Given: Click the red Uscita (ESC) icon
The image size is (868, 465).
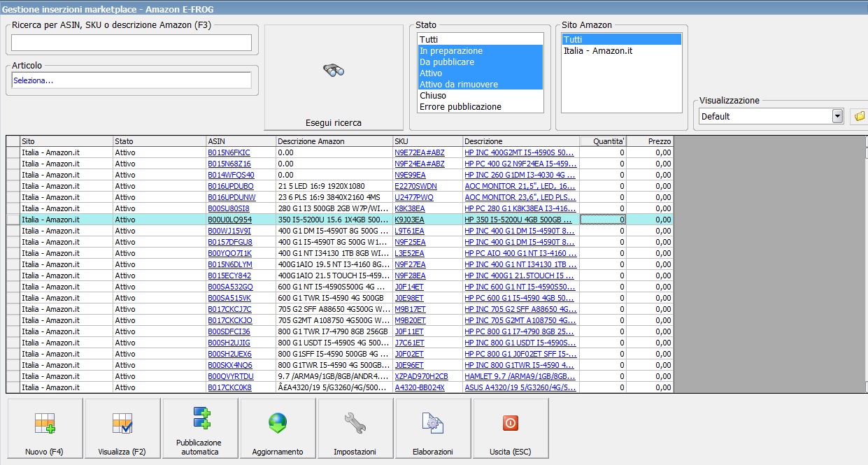Looking at the screenshot, I should coord(511,423).
